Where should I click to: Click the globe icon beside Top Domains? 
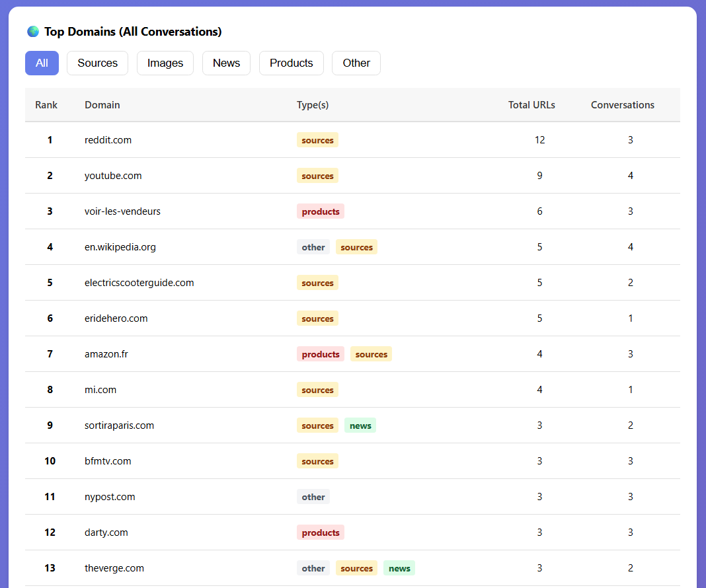click(x=33, y=32)
